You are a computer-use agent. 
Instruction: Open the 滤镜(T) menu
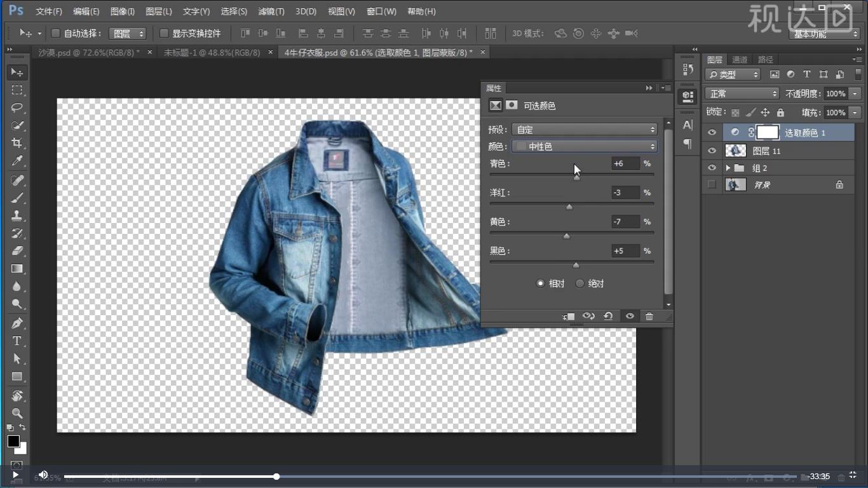pyautogui.click(x=271, y=11)
